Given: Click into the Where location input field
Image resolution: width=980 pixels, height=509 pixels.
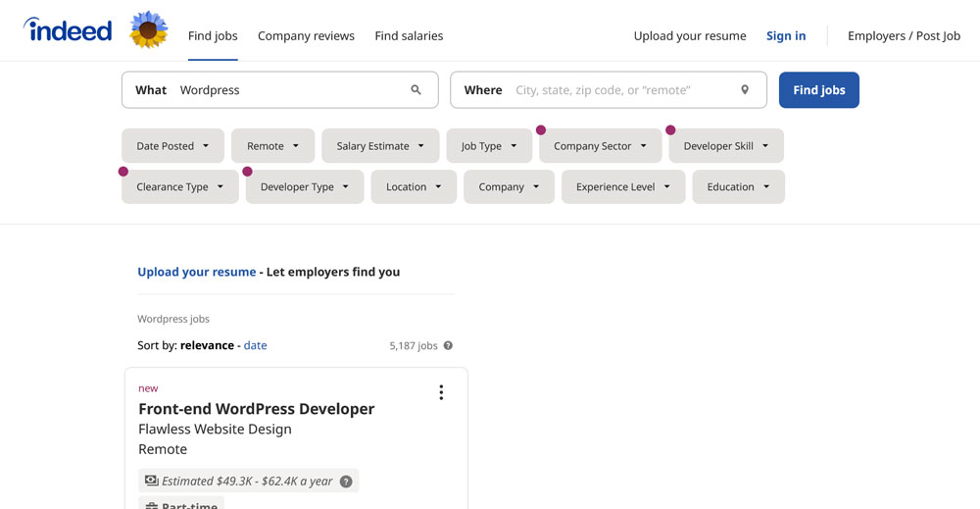Looking at the screenshot, I should (609, 90).
